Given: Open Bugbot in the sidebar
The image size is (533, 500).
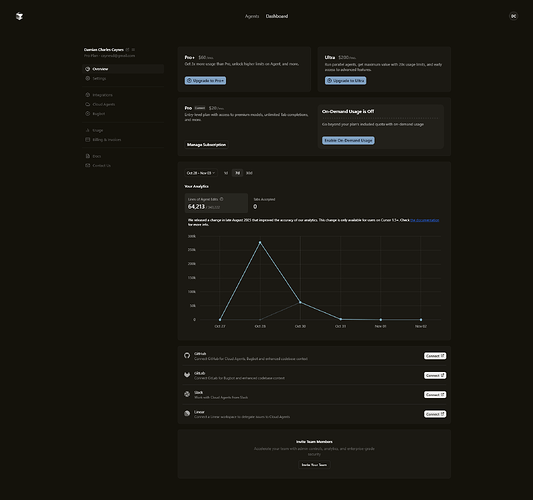Looking at the screenshot, I should pyautogui.click(x=123, y=114).
